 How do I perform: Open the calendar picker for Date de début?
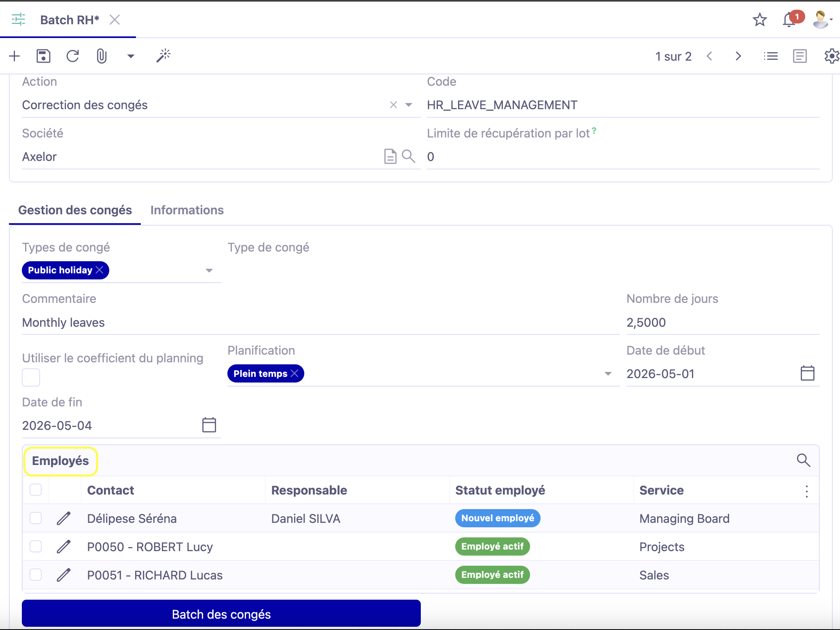point(808,374)
